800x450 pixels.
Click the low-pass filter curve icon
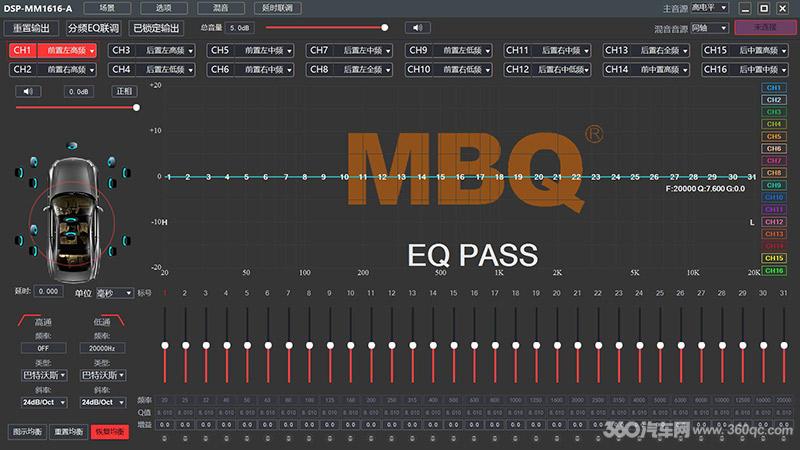pyautogui.click(x=112, y=321)
